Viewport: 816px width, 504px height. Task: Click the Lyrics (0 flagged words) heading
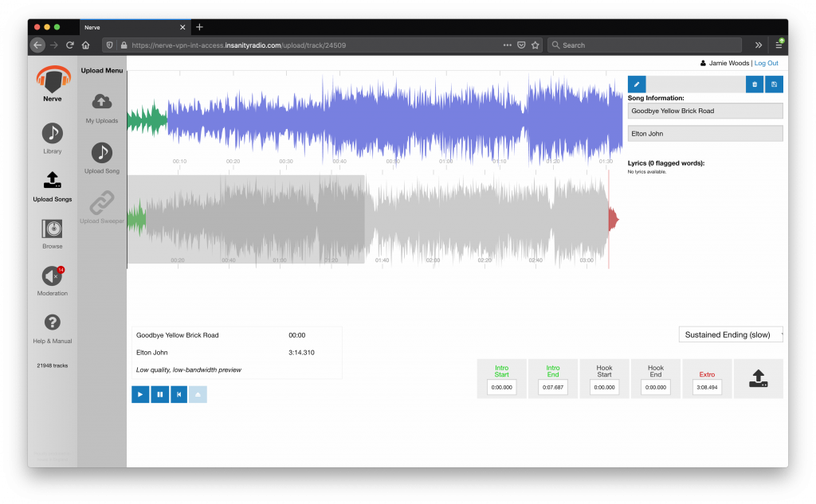[x=665, y=163]
